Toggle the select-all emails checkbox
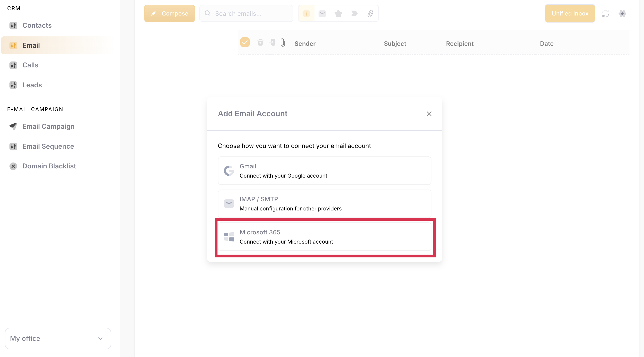The height and width of the screenshot is (357, 644). click(245, 42)
